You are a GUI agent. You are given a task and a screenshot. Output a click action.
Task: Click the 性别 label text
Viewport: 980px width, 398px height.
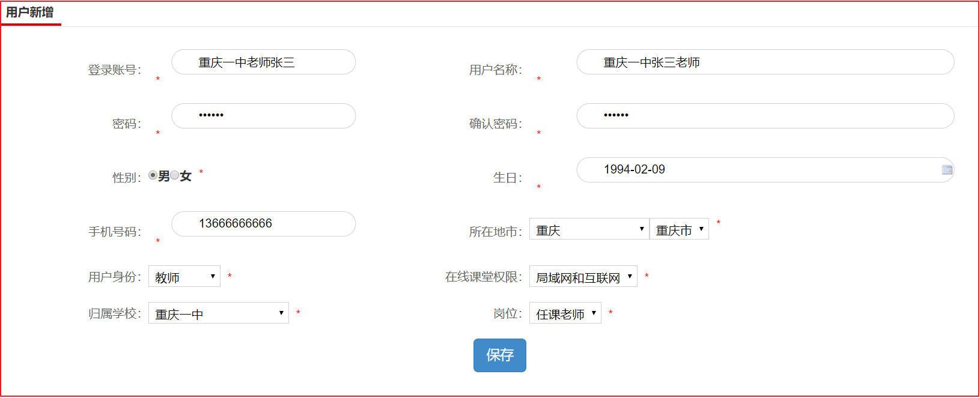[127, 178]
